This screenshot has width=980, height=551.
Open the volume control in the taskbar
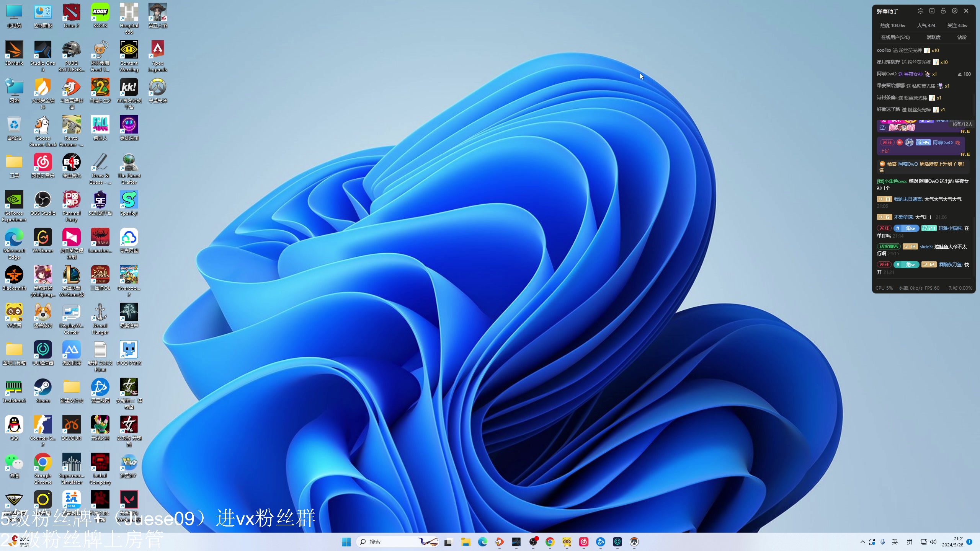933,542
